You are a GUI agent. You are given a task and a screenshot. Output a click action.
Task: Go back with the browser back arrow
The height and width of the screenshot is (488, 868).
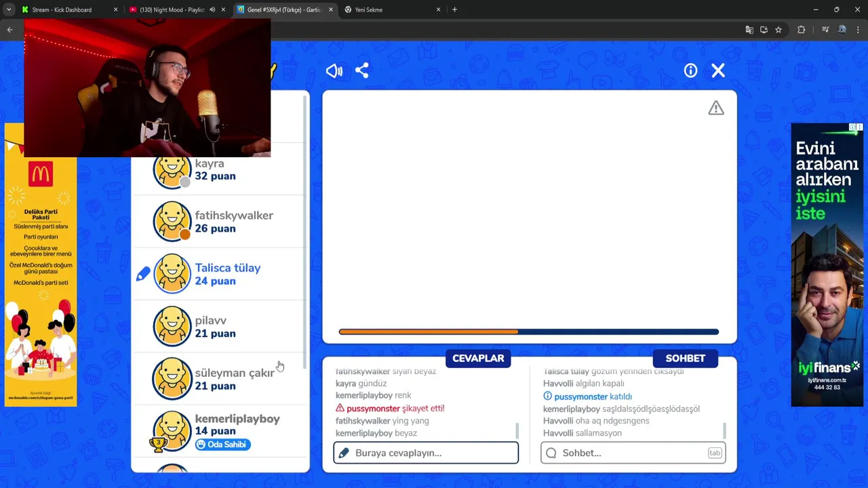pos(9,30)
